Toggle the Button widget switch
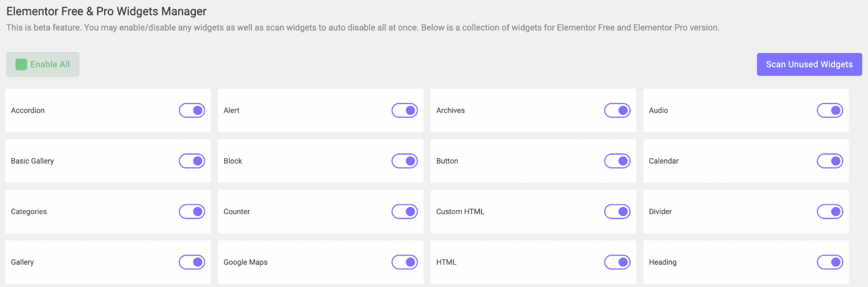868x287 pixels. (x=617, y=161)
